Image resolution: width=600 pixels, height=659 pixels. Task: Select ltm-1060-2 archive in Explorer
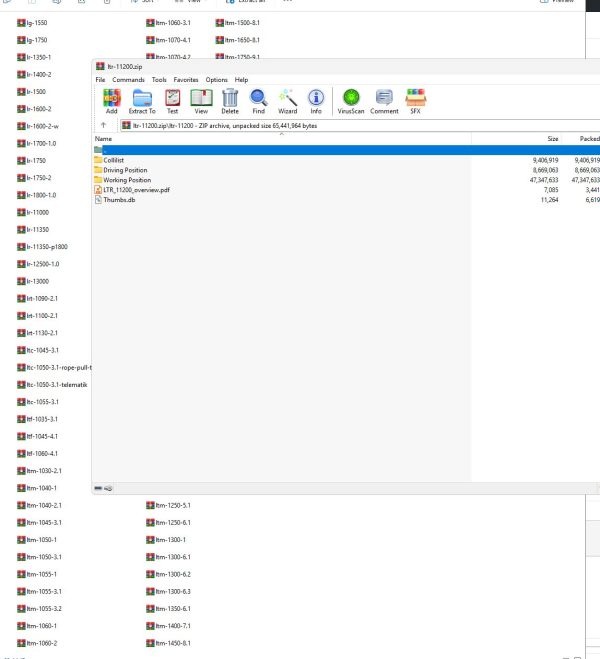(x=37, y=643)
